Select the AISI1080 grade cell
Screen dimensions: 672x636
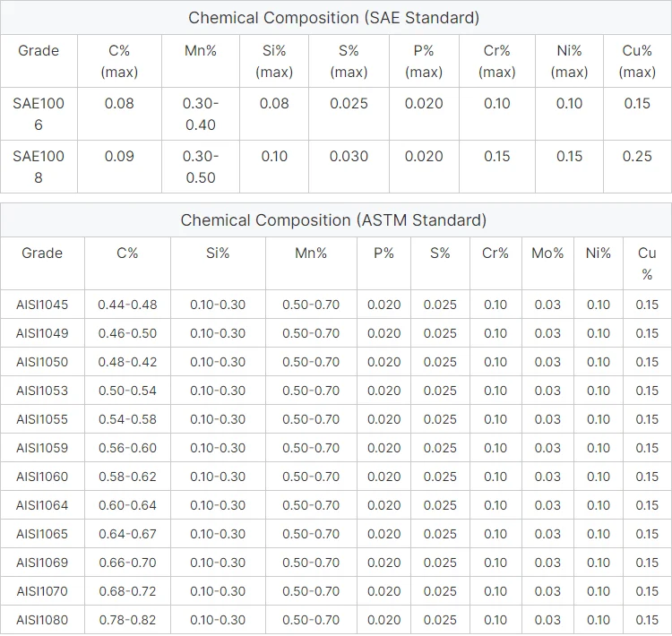[x=42, y=620]
